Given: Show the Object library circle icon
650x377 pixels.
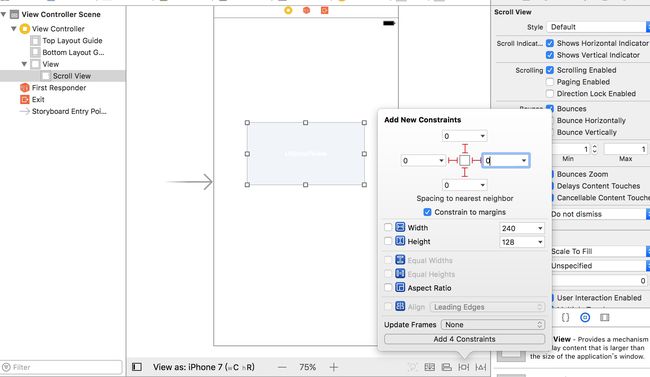Looking at the screenshot, I should click(x=585, y=318).
